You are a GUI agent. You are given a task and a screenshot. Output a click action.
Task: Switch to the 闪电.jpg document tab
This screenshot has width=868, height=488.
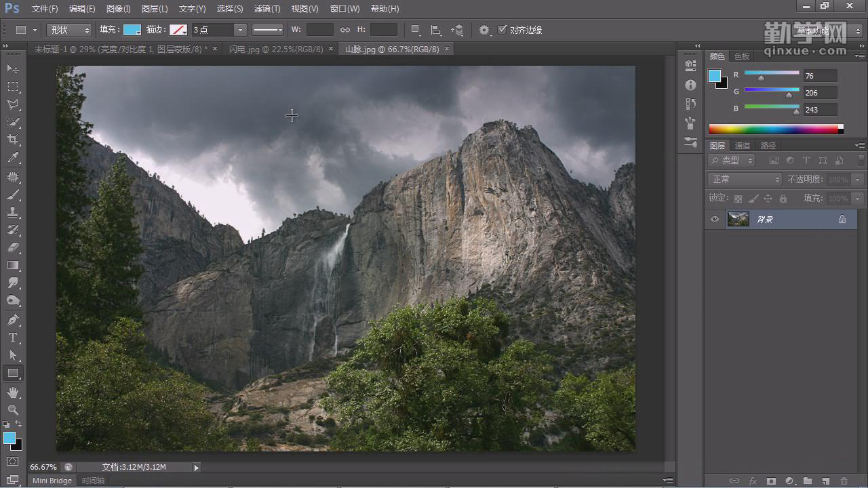pyautogui.click(x=277, y=49)
